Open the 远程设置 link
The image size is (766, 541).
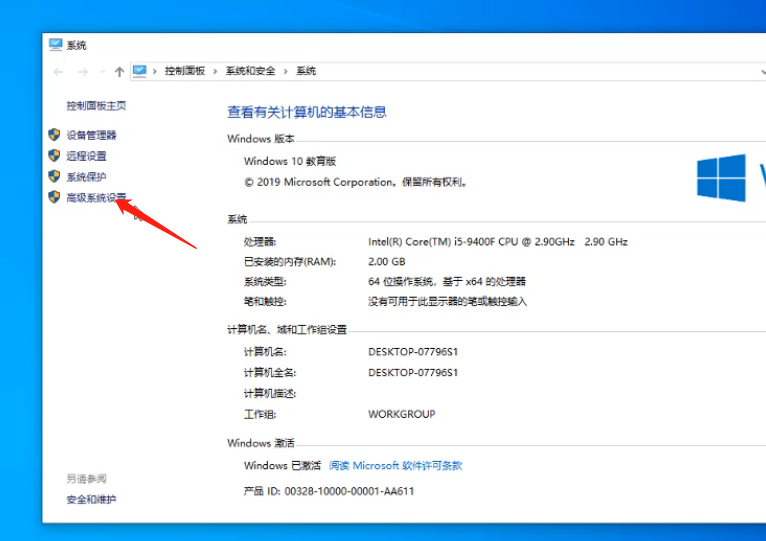coord(86,156)
